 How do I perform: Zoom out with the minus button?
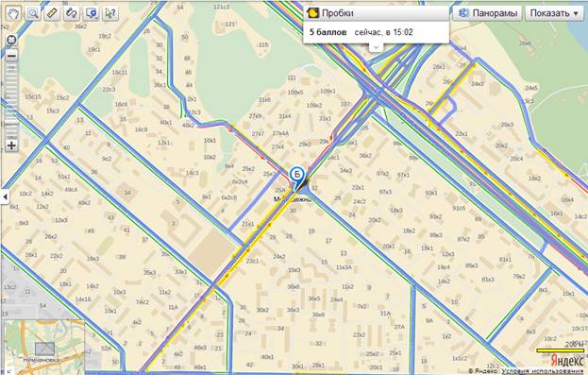[x=11, y=56]
